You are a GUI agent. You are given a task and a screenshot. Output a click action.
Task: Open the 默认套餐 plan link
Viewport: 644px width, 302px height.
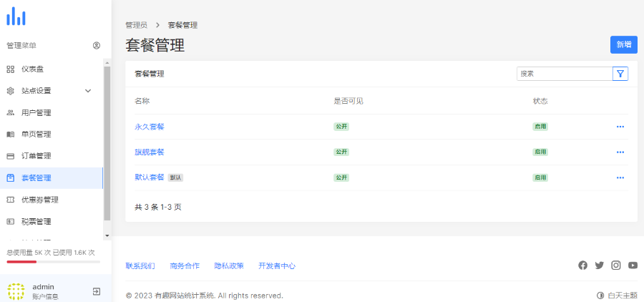tap(150, 177)
